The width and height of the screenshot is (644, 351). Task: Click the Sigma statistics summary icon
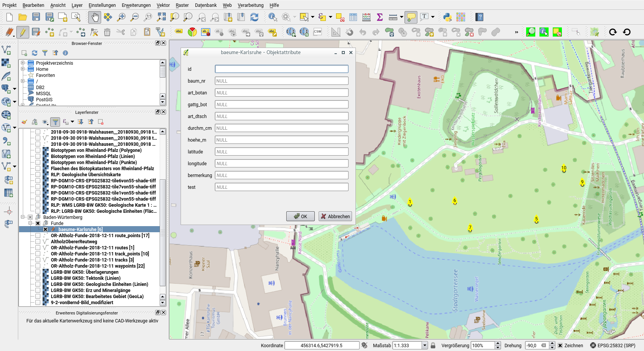coord(379,17)
